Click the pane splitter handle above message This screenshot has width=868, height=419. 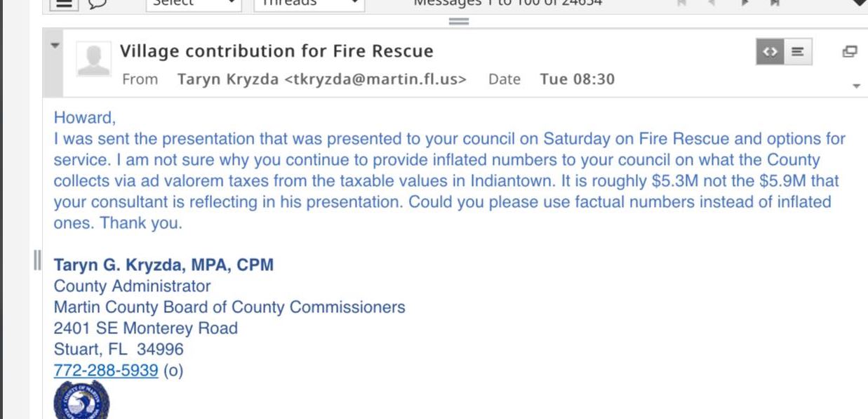[x=458, y=21]
